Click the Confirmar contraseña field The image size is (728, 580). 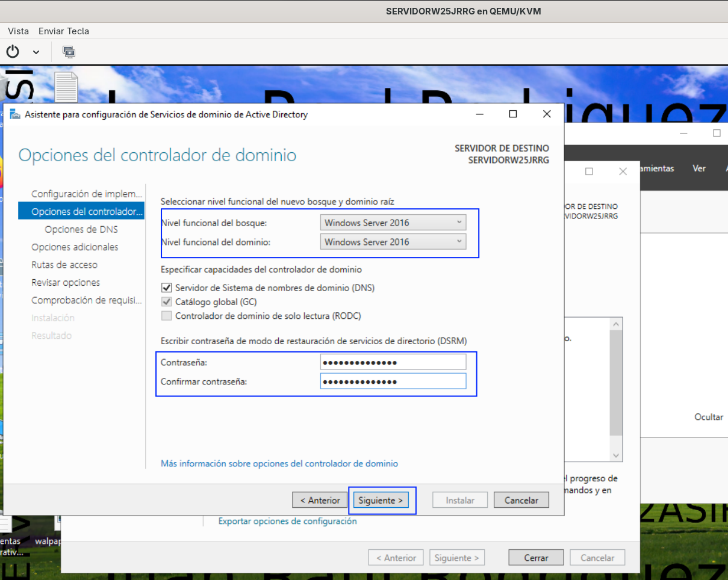(x=393, y=381)
